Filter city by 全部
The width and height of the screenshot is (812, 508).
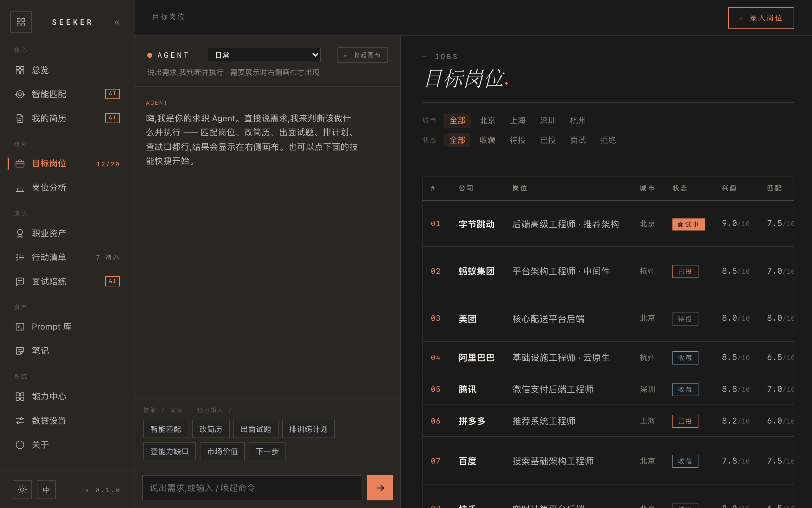[457, 120]
